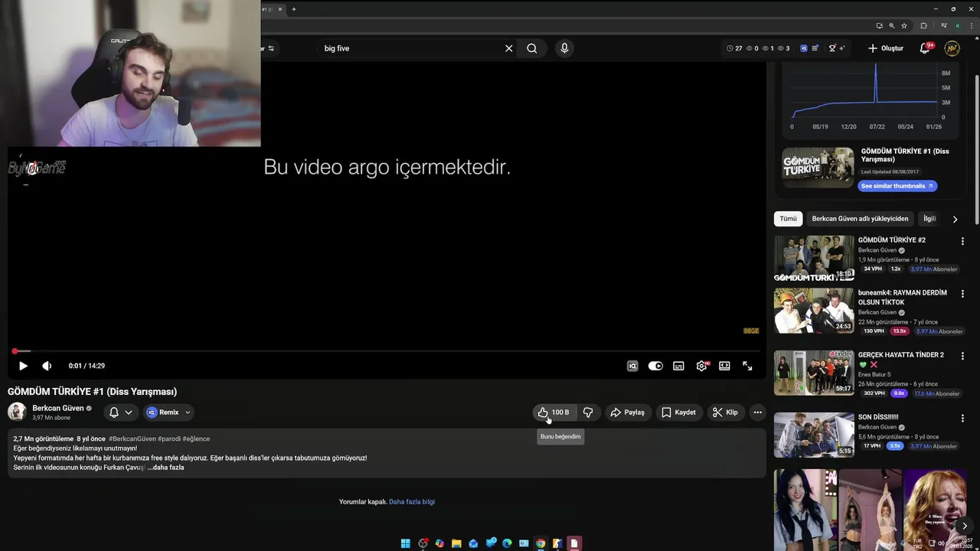Run search with the magnifier button

(532, 48)
